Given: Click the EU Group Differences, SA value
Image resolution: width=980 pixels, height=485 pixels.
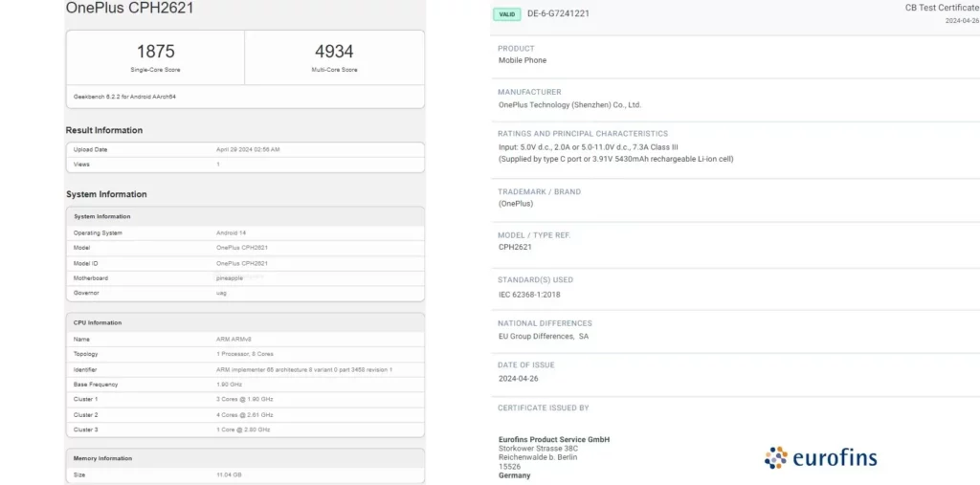Looking at the screenshot, I should click(x=544, y=337).
